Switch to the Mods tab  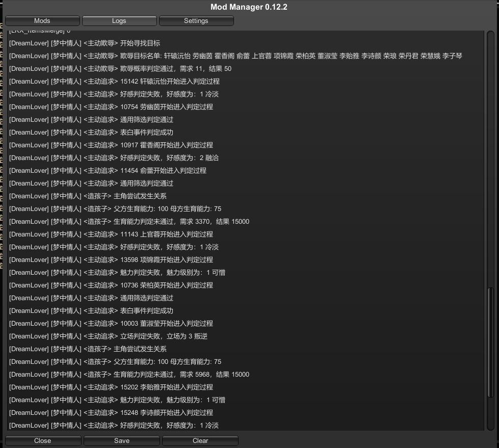42,20
